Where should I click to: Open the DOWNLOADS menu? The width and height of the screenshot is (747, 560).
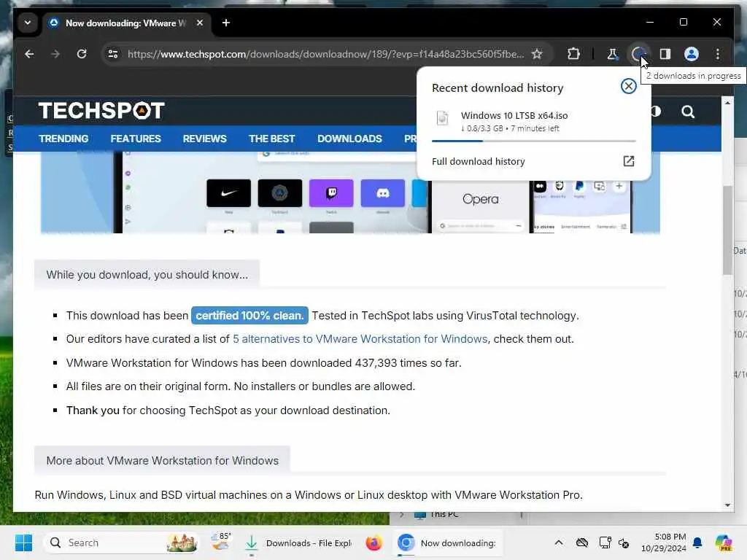(349, 139)
